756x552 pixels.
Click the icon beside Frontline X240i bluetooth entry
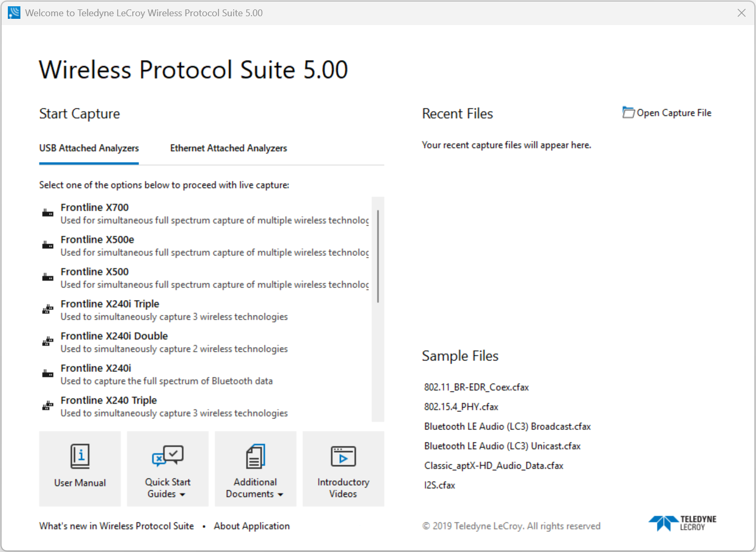(x=48, y=373)
